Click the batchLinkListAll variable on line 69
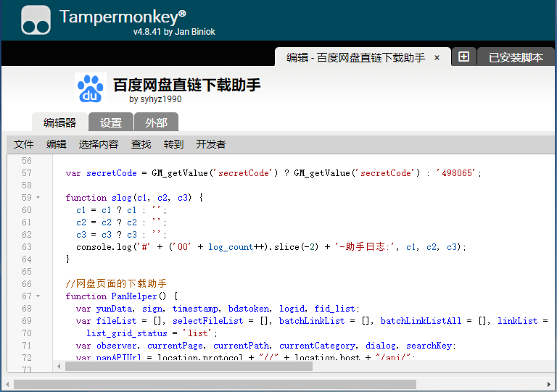 [x=421, y=321]
